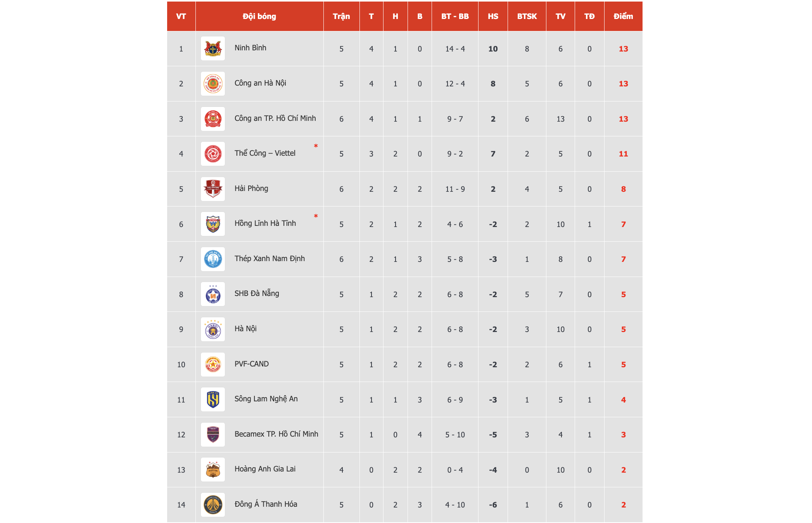Click the HS column header
The image size is (812, 523).
(493, 16)
